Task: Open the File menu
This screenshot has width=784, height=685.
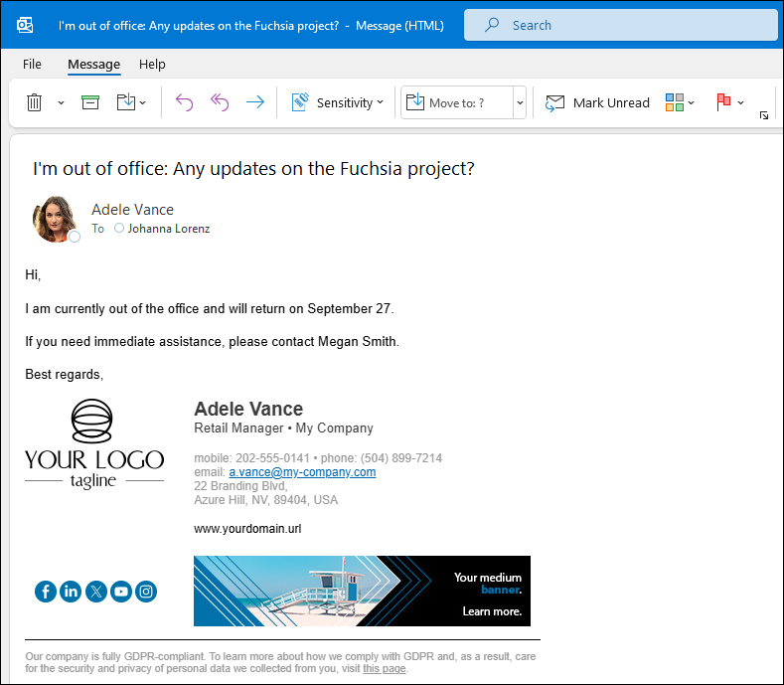Action: [32, 64]
